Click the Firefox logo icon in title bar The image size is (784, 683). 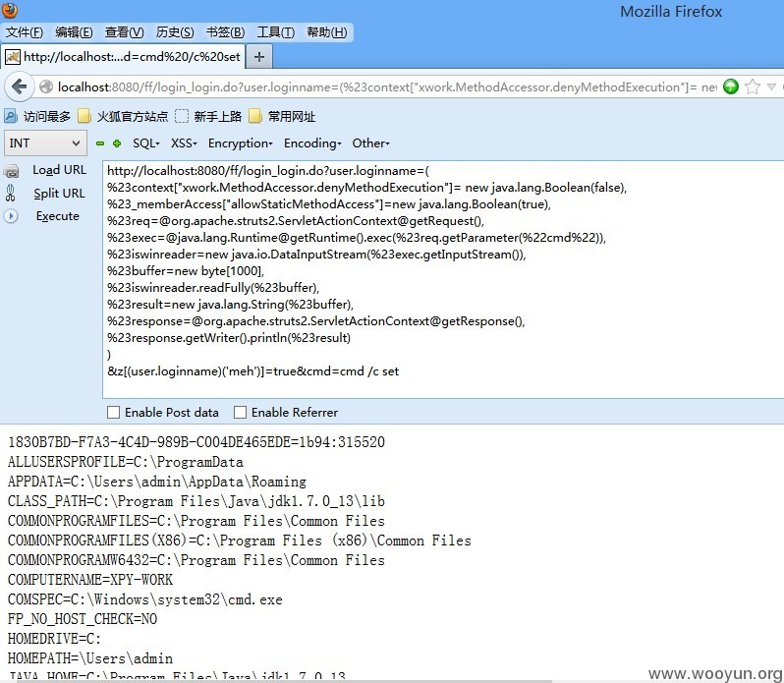(x=9, y=10)
